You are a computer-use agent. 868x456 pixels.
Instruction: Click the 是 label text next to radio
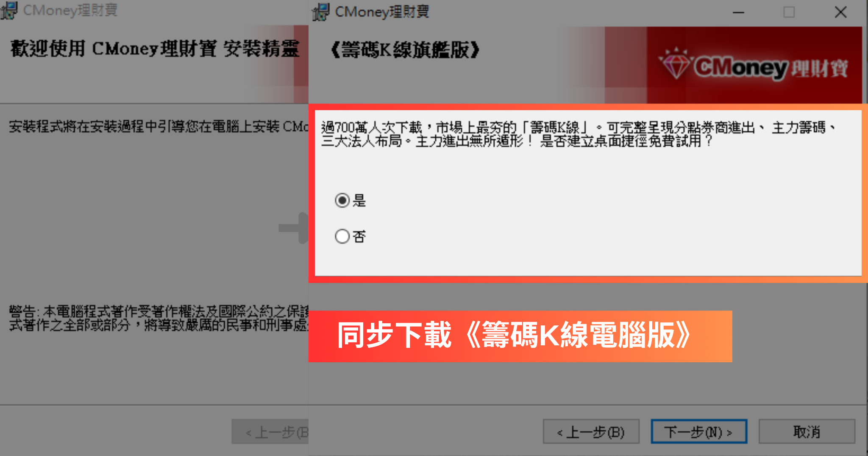(x=359, y=200)
